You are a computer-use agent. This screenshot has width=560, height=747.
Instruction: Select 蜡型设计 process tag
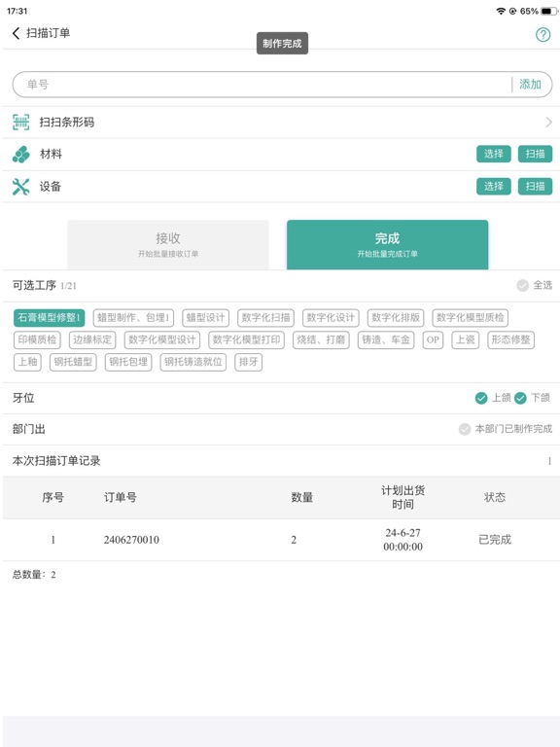(206, 318)
